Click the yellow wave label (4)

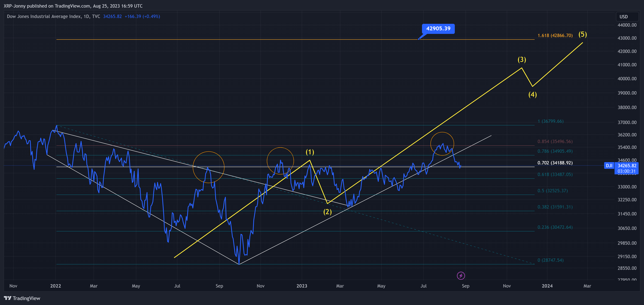pos(533,95)
